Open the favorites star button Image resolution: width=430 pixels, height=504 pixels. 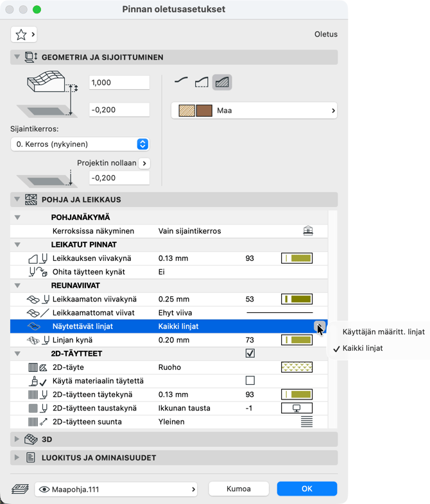[x=24, y=34]
